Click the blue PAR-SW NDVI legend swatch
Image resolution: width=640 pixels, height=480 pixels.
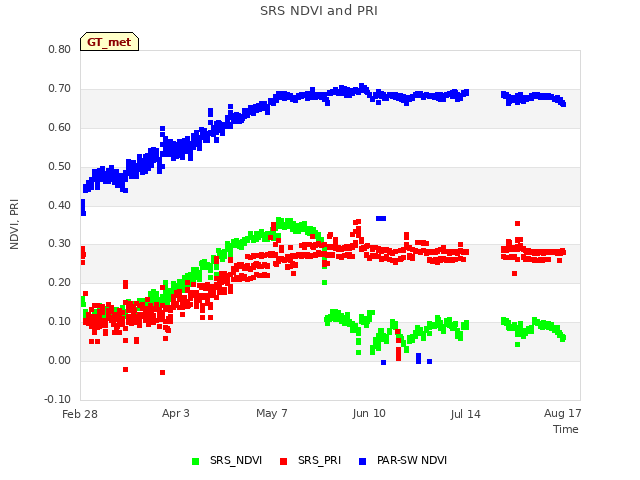tap(362, 461)
